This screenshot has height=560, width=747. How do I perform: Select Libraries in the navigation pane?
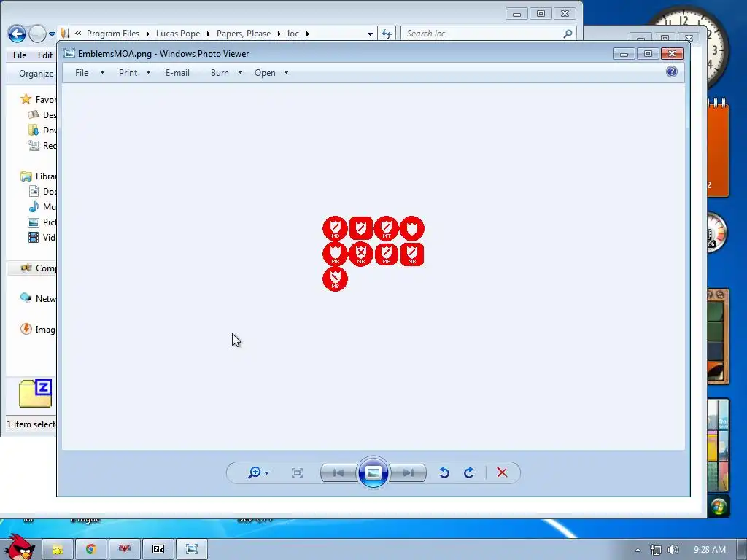point(38,176)
